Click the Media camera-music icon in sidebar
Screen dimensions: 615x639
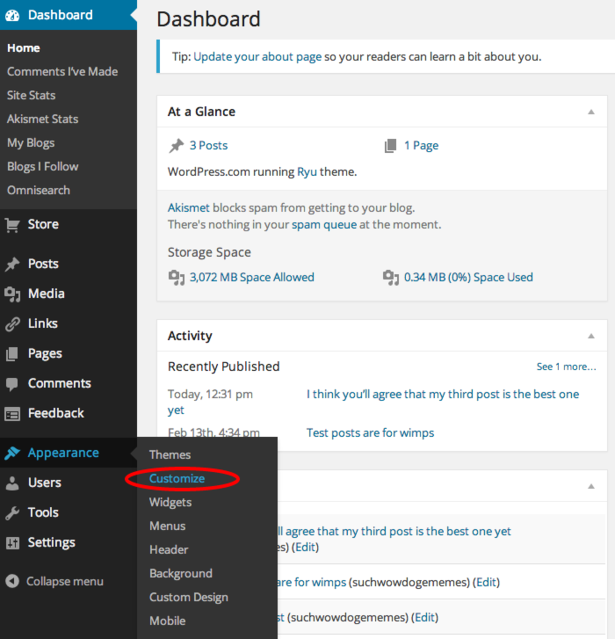pos(12,294)
